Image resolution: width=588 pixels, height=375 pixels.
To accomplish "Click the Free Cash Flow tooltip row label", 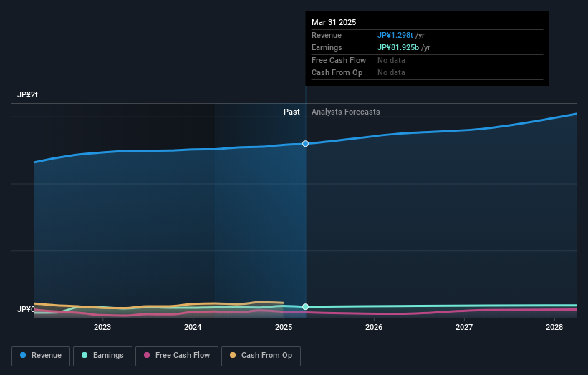I will pyautogui.click(x=339, y=60).
